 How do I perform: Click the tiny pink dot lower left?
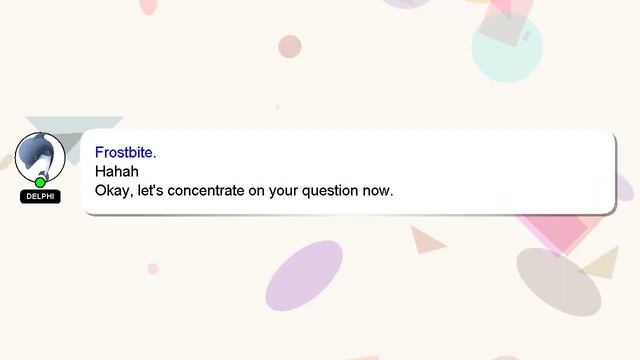(153, 269)
